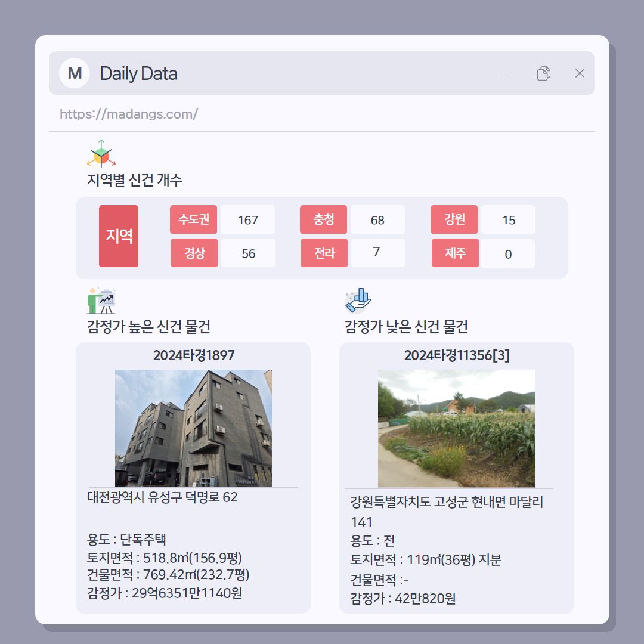Image resolution: width=644 pixels, height=644 pixels.
Task: Click the 3D cube icon above 지역별 신건 개수
Action: [101, 153]
